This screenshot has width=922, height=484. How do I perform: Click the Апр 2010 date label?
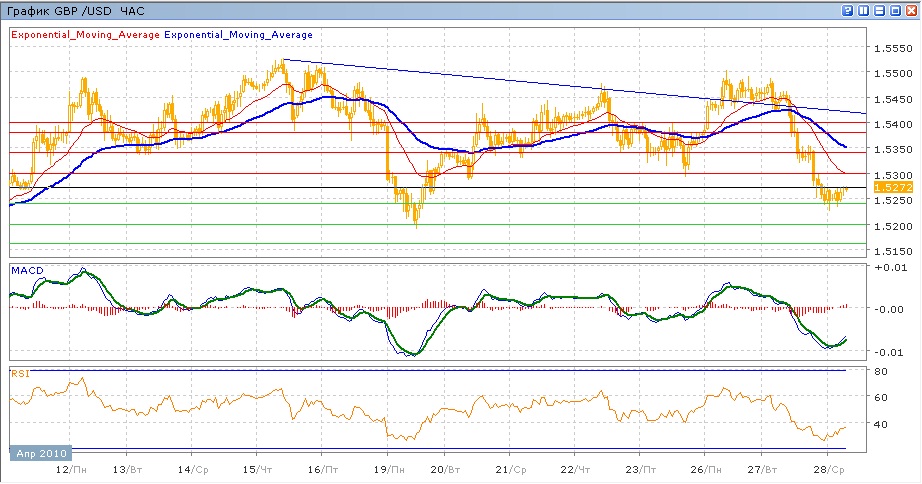[x=39, y=453]
